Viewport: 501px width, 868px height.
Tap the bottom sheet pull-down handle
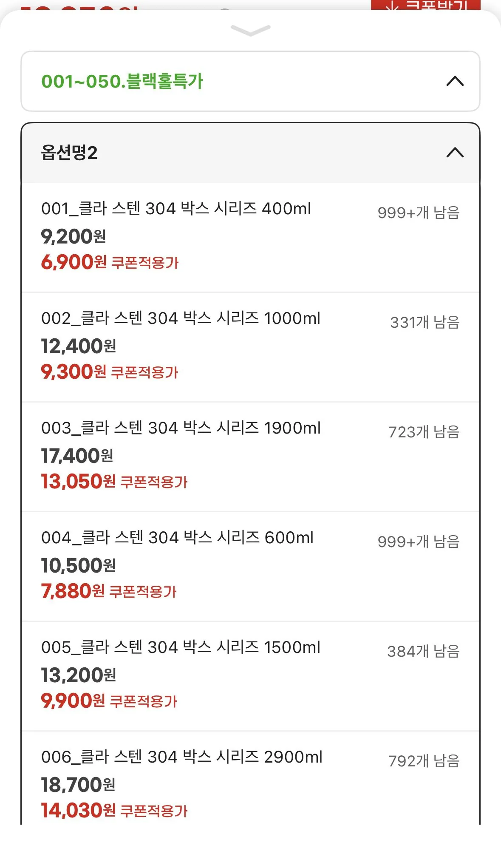pyautogui.click(x=250, y=31)
